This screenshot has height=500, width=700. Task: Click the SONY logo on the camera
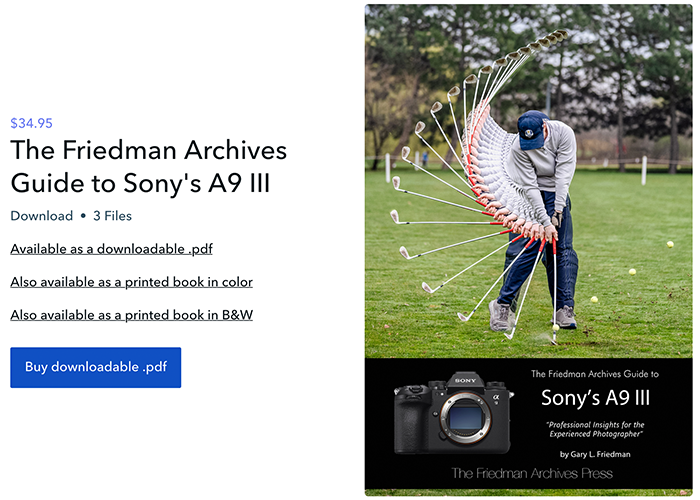[466, 380]
